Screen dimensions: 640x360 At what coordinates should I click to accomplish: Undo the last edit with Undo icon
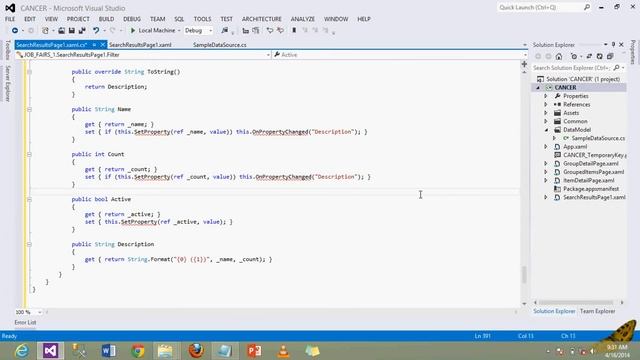tap(96, 31)
